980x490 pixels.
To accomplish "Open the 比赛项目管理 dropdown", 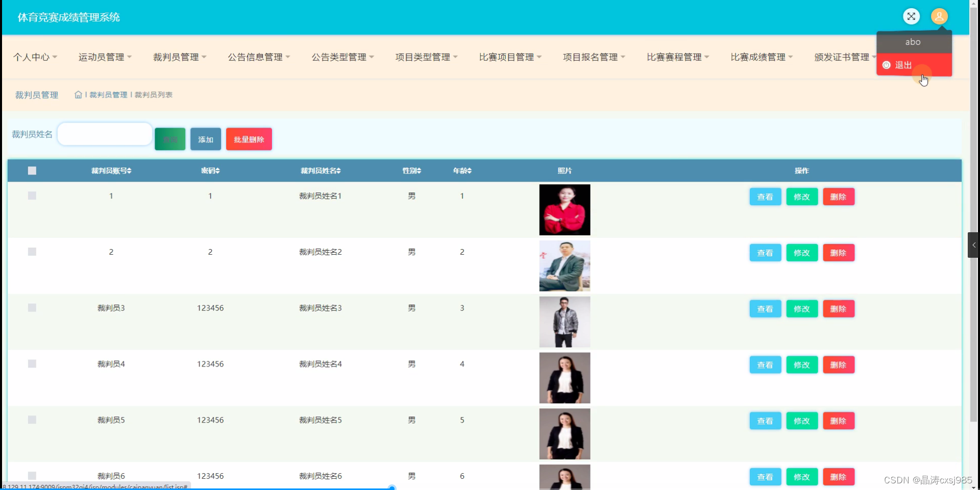I will click(x=510, y=57).
